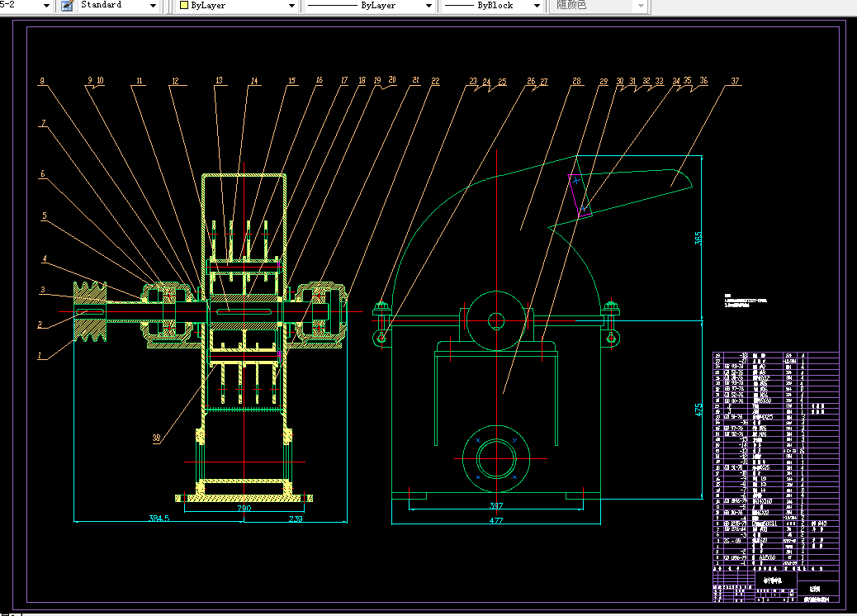
Task: Click part number 5 label
Action: pos(45,216)
